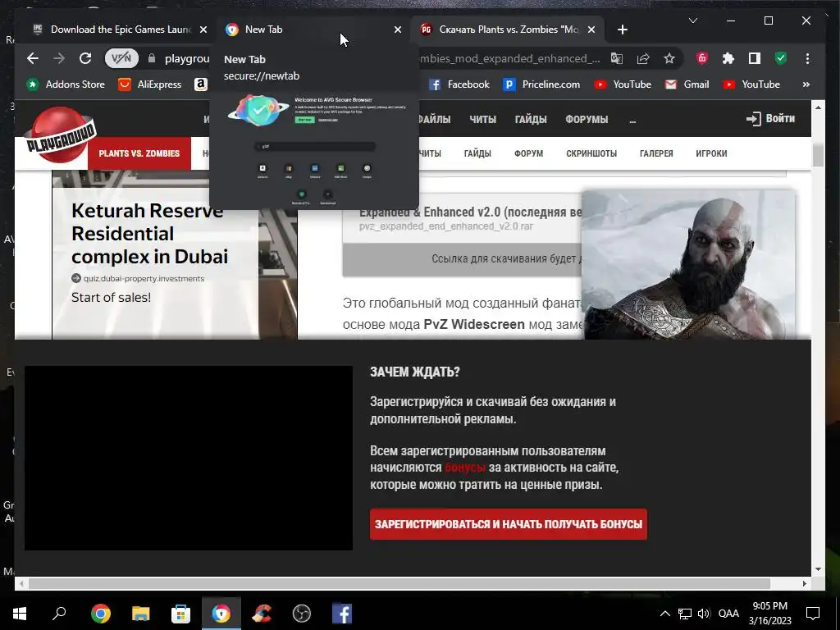Open the first YouTube bookmark
Screen dimensions: 840x630
click(623, 84)
